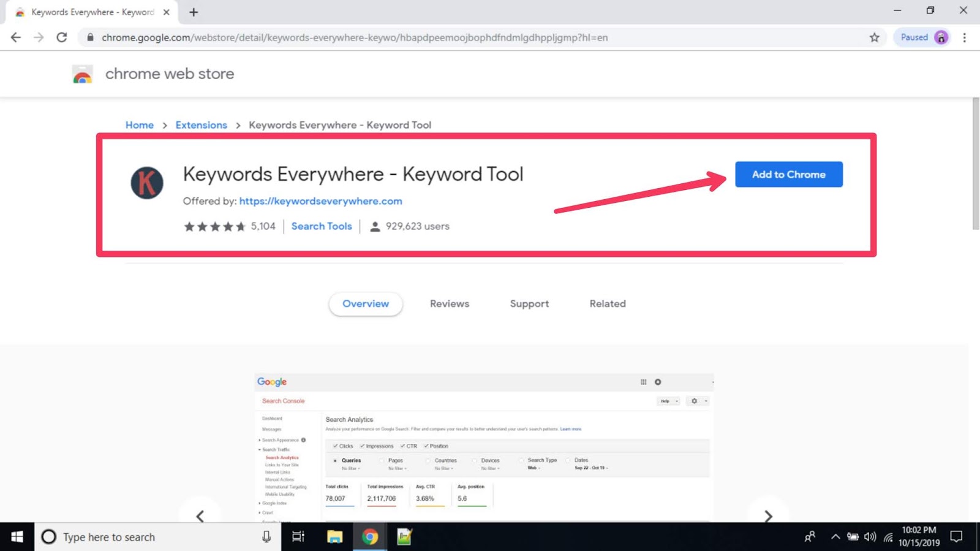
Task: Click the Chrome taskbar icon
Action: click(370, 537)
